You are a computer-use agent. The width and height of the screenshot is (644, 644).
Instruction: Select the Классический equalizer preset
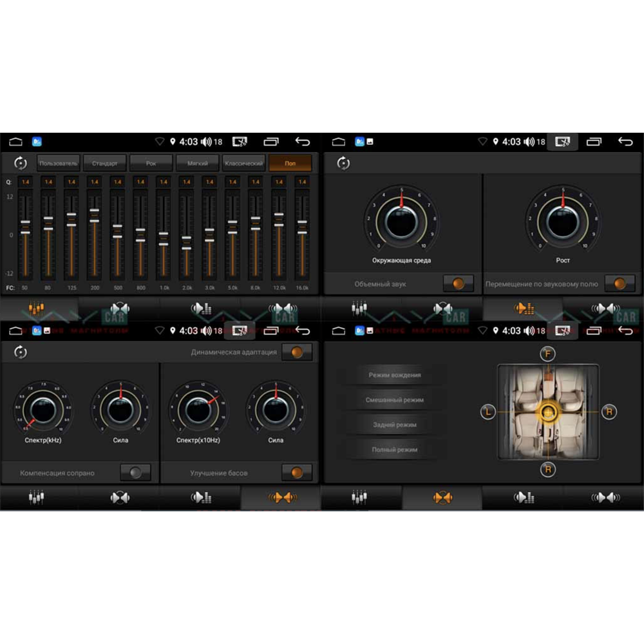(x=243, y=163)
